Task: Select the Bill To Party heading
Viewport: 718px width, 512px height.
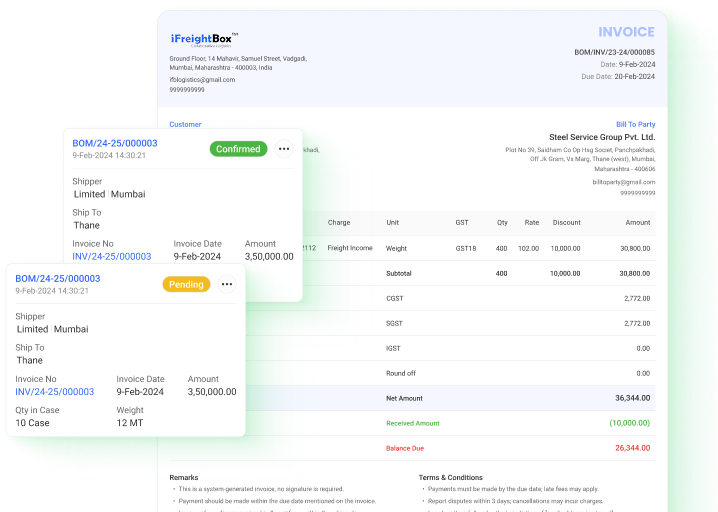Action: click(635, 124)
